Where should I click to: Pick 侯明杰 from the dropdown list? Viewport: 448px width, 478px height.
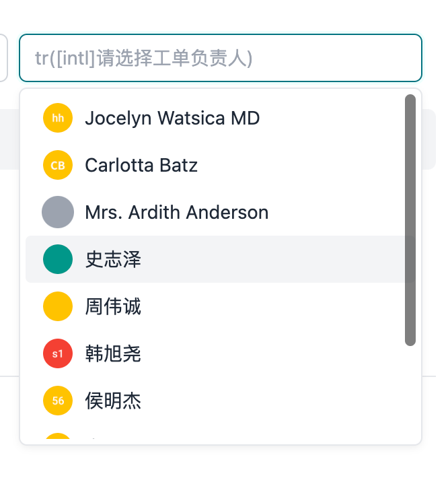click(113, 401)
